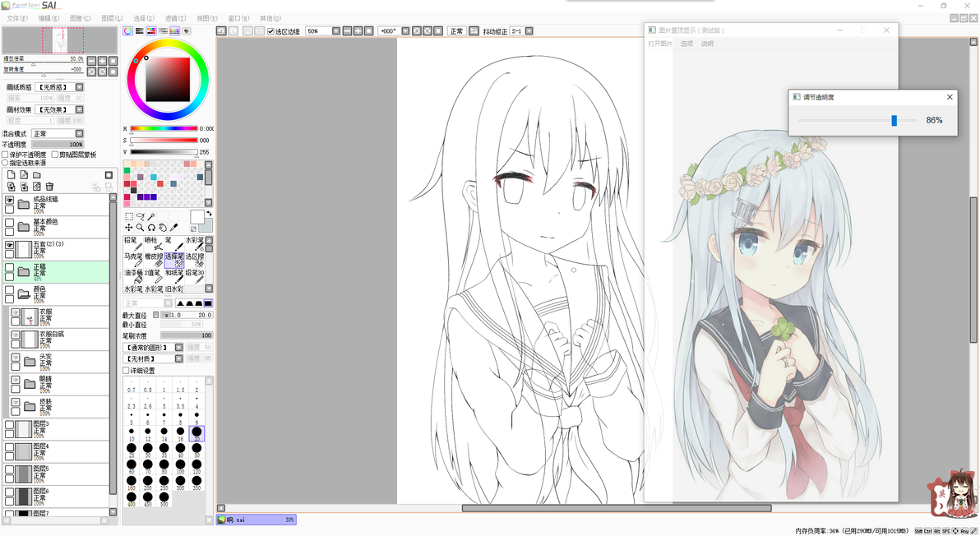Viewport: 980px width, 536px height.
Task: Click 说明 in the reference image window
Action: (x=707, y=44)
